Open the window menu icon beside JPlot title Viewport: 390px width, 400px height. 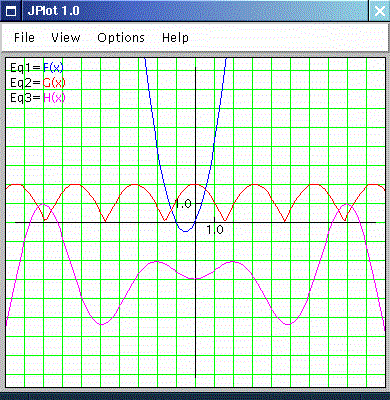pos(11,11)
